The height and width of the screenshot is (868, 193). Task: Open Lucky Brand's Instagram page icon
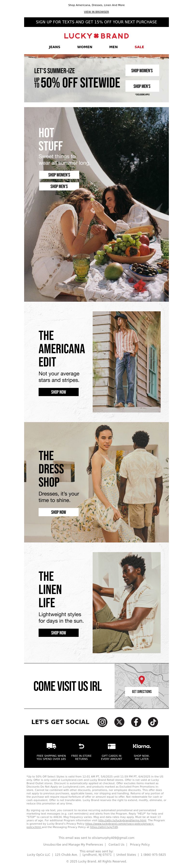pos(102,722)
